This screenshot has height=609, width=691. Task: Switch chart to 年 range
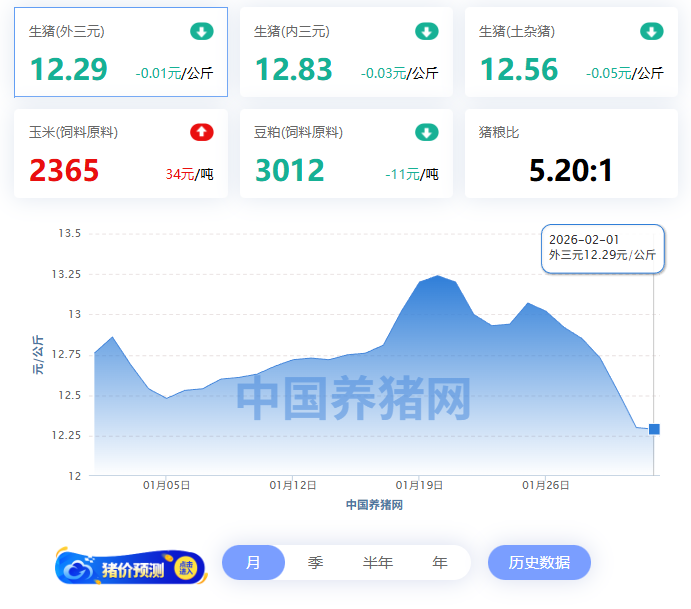(439, 563)
